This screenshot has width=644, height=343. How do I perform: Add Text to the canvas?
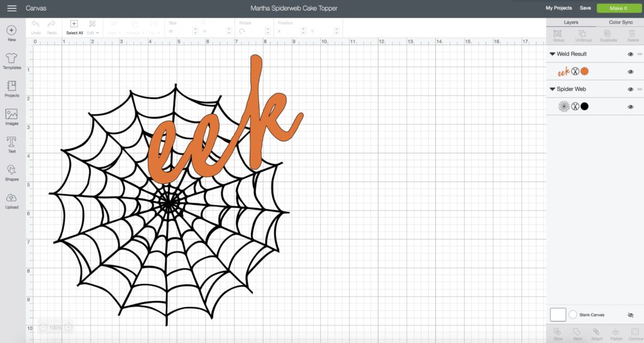pyautogui.click(x=11, y=145)
